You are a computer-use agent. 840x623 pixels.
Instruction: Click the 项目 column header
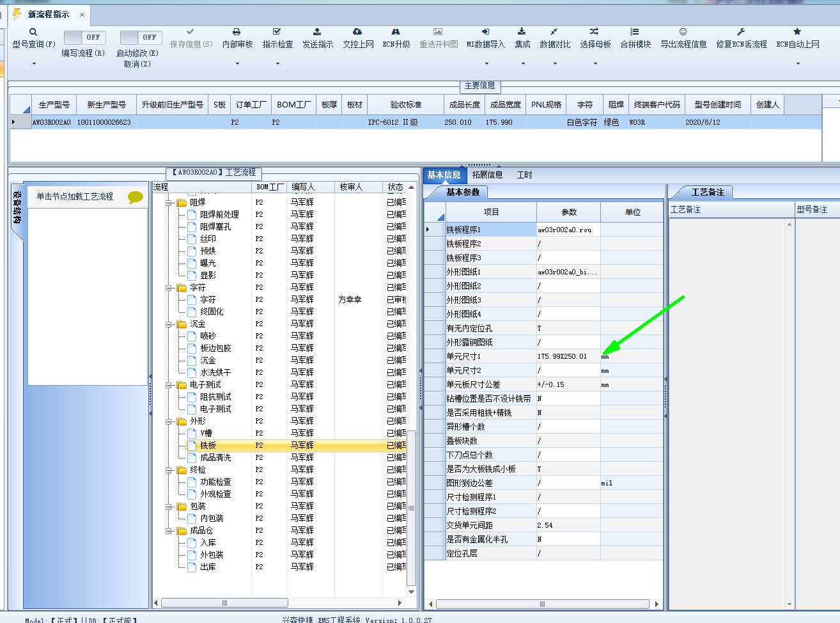(492, 212)
